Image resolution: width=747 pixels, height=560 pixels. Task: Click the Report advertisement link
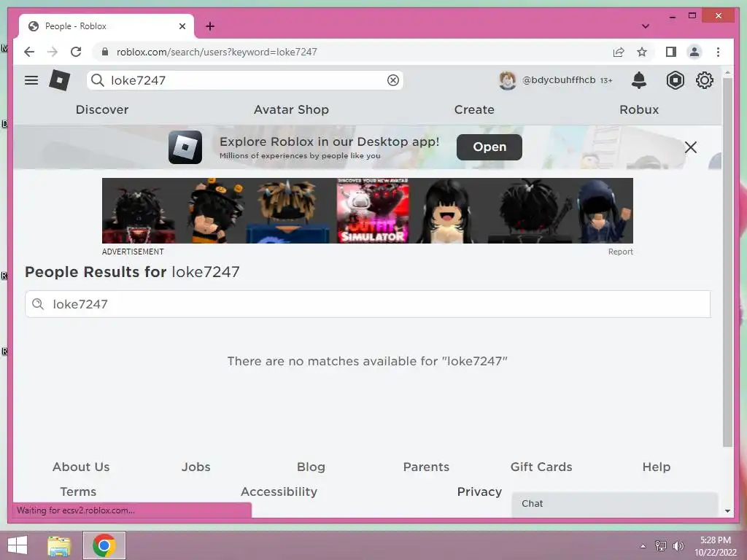(620, 252)
